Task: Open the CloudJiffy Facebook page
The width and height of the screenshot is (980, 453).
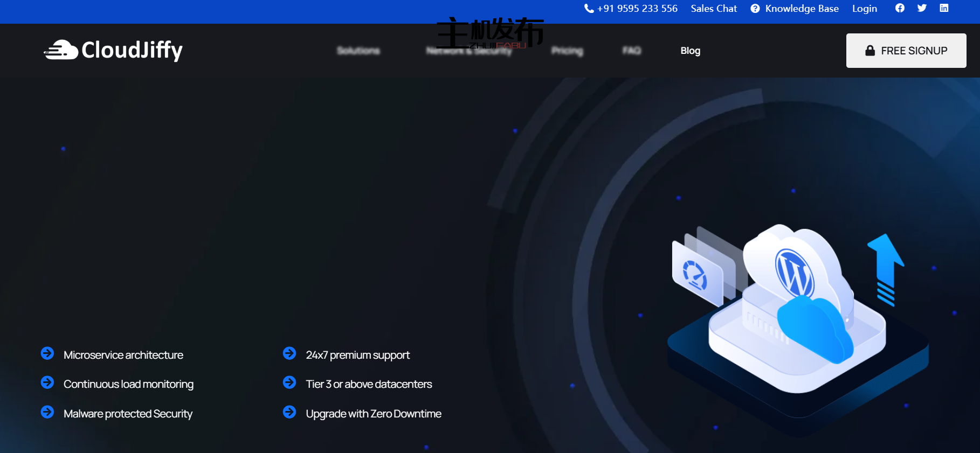Action: click(x=900, y=8)
